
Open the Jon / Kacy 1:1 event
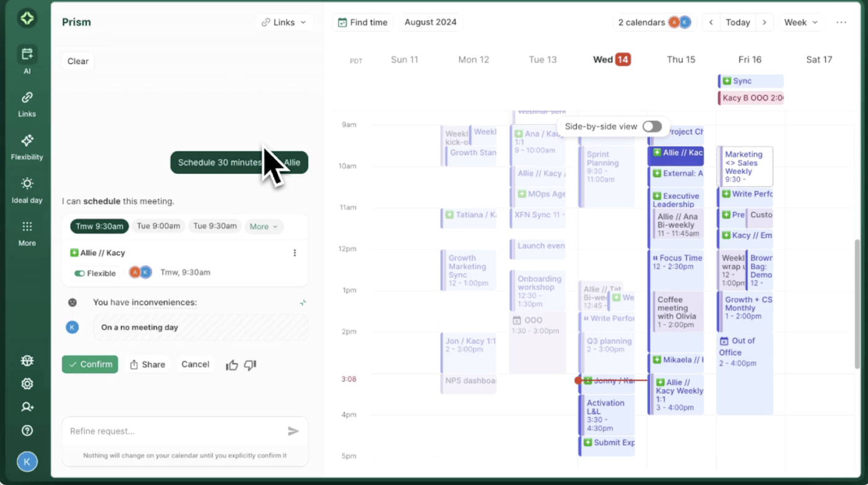coord(469,352)
